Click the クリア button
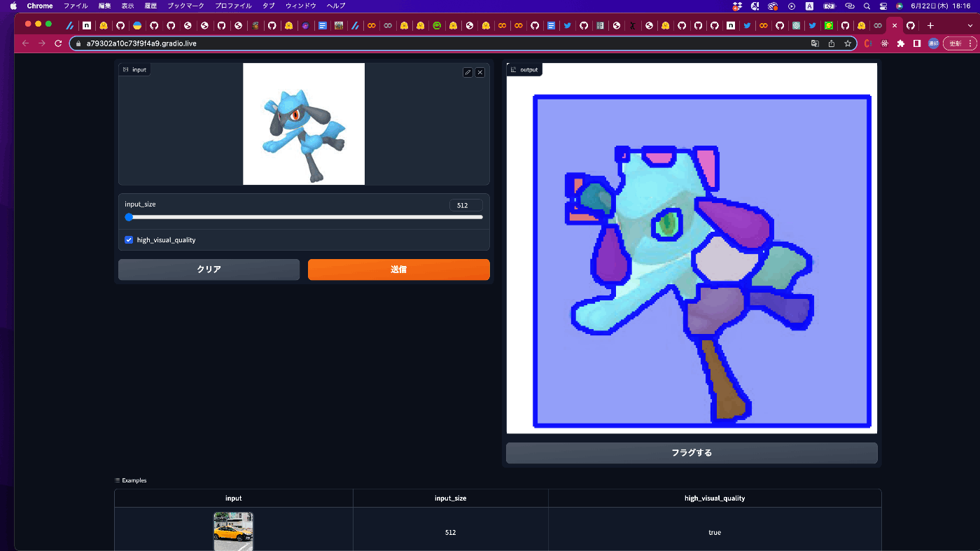 209,270
